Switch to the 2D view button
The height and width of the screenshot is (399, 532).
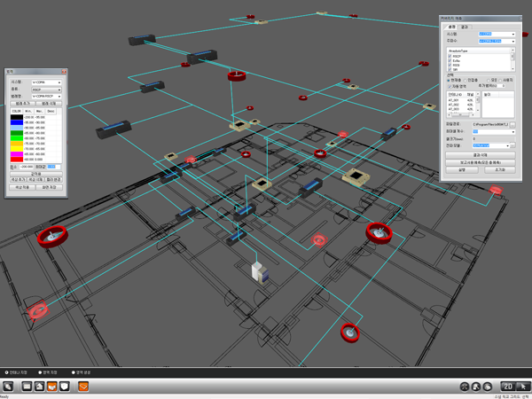(x=508, y=387)
